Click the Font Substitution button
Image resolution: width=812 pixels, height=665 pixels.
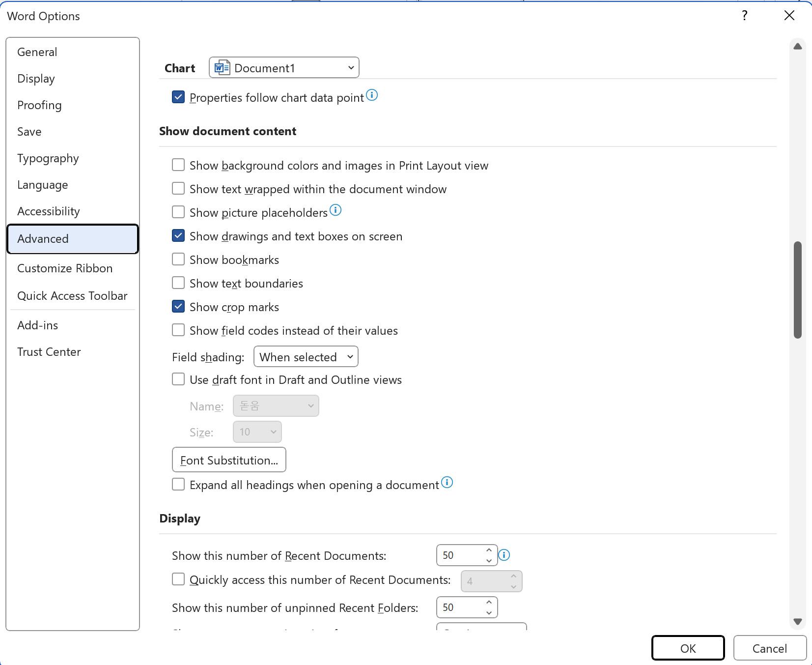point(229,460)
